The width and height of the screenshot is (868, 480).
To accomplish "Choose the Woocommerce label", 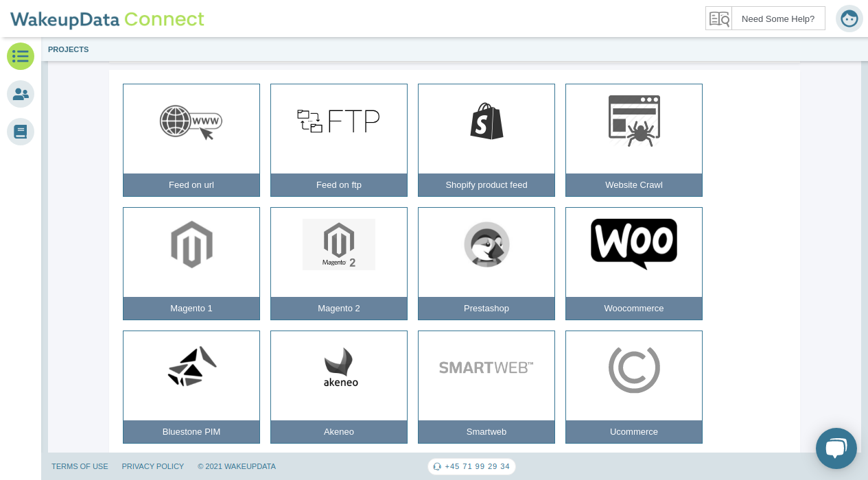I will tap(634, 309).
